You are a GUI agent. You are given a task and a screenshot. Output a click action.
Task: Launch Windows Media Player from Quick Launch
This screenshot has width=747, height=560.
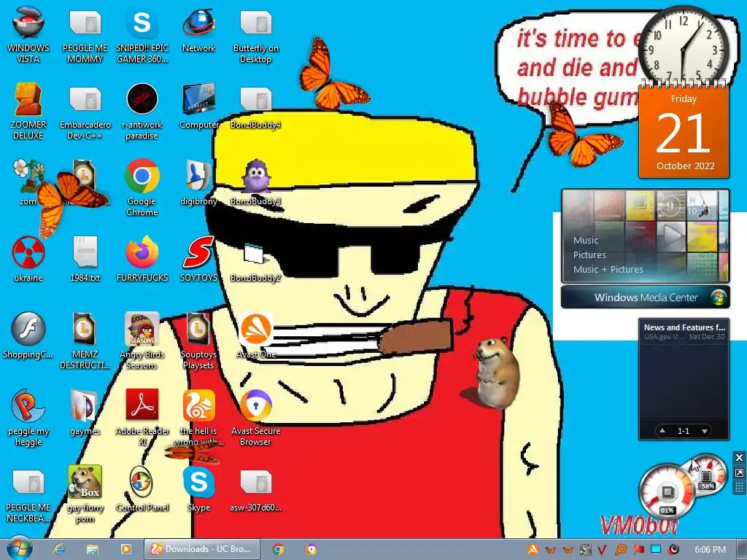coord(125,549)
